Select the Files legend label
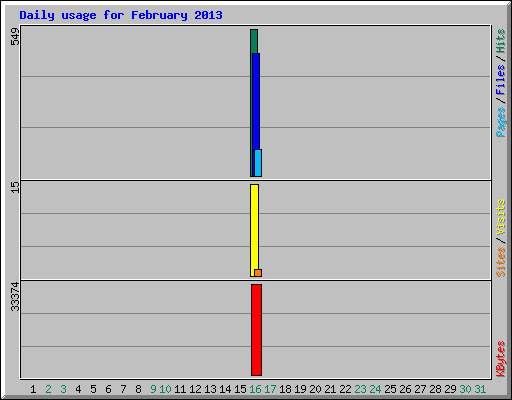Screen dimensions: 512x400 (x=500, y=80)
